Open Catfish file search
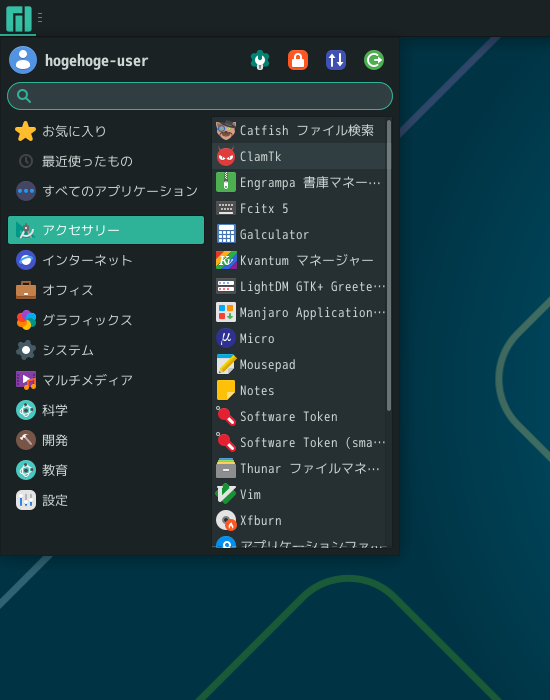Viewport: 550px width, 700px height. point(299,130)
